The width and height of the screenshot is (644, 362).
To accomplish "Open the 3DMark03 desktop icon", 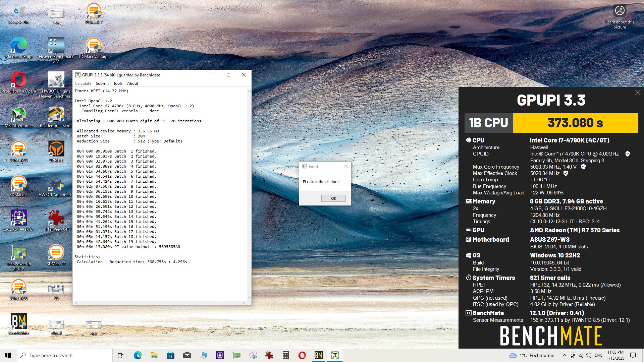I will click(19, 152).
